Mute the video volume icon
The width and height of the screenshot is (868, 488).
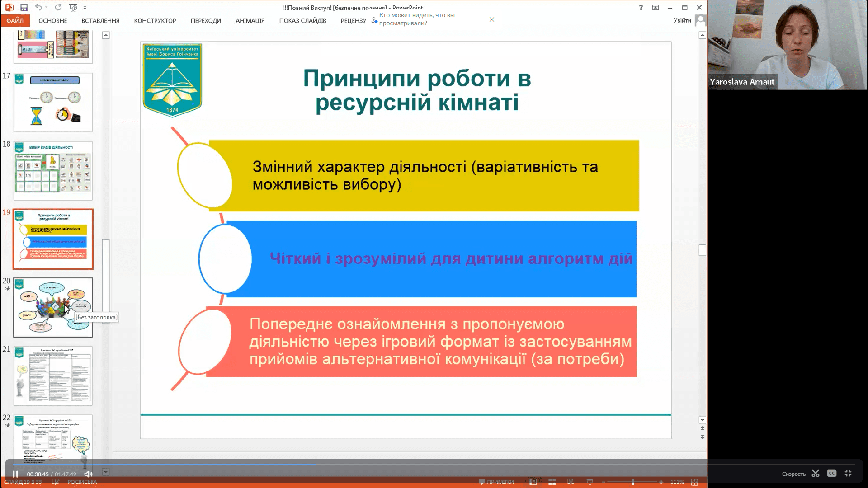coord(89,474)
